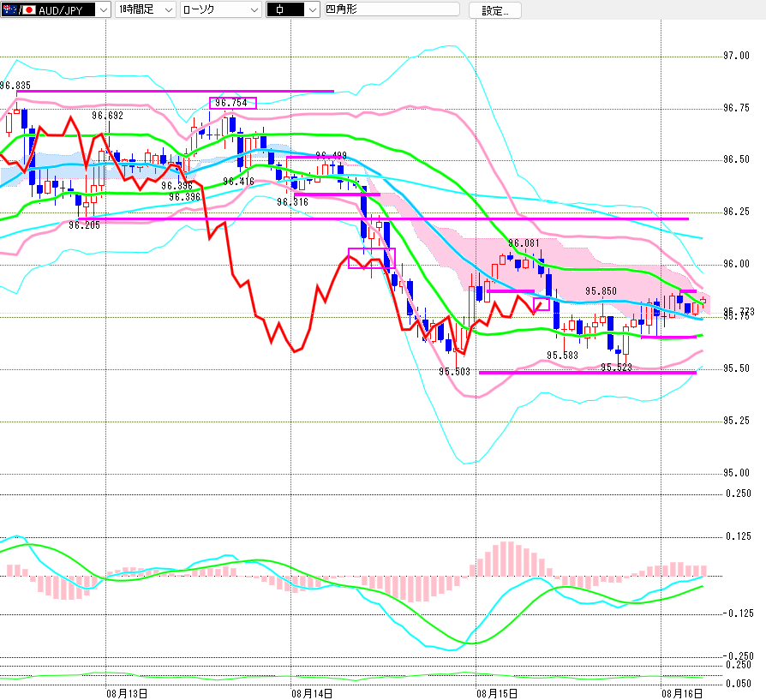
Task: Click the 96.50 price axis value
Action: coord(736,159)
